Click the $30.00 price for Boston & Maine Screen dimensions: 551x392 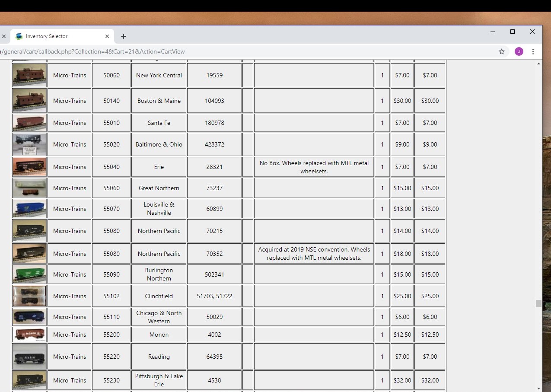pos(402,101)
